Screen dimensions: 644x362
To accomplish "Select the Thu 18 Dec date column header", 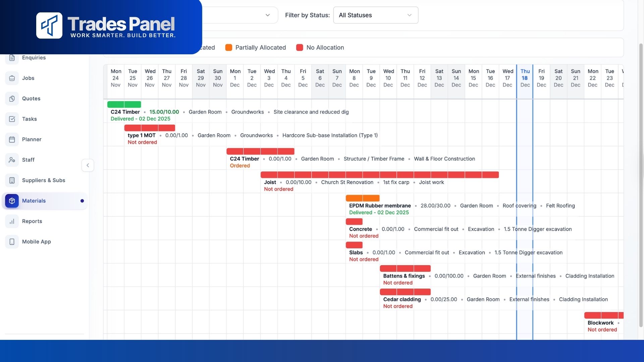I will tap(525, 78).
